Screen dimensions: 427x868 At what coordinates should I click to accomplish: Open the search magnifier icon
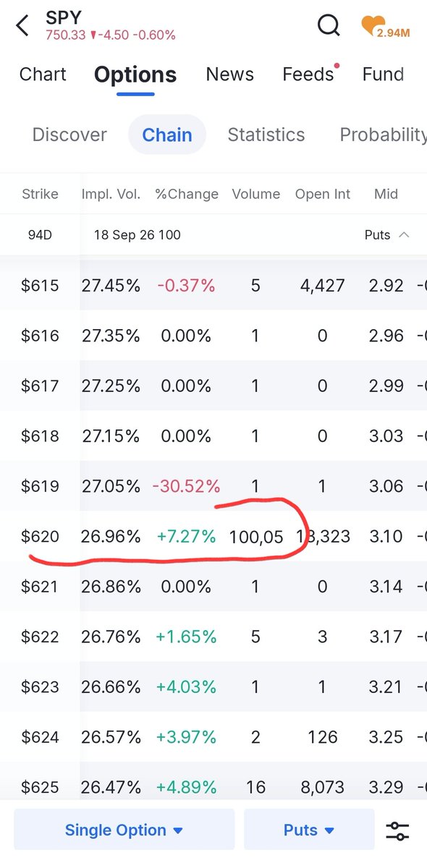(329, 25)
